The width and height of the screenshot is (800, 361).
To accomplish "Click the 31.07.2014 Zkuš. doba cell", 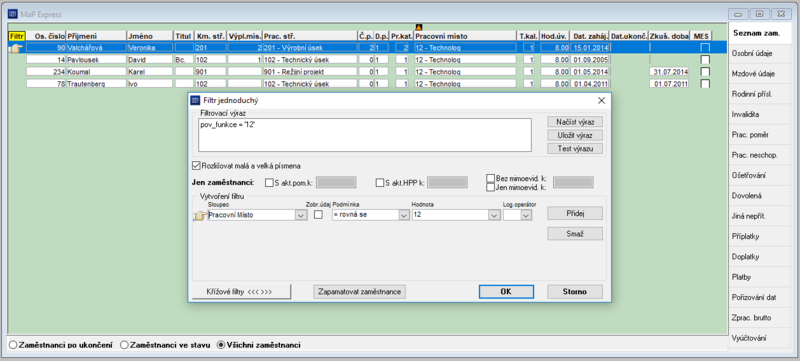I will coord(669,72).
